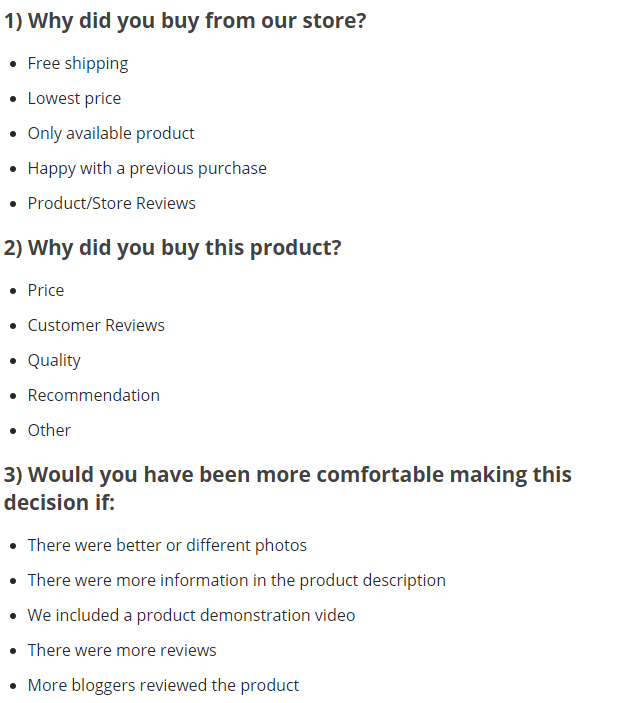Pick the 'There were more reviews' item

click(x=122, y=650)
